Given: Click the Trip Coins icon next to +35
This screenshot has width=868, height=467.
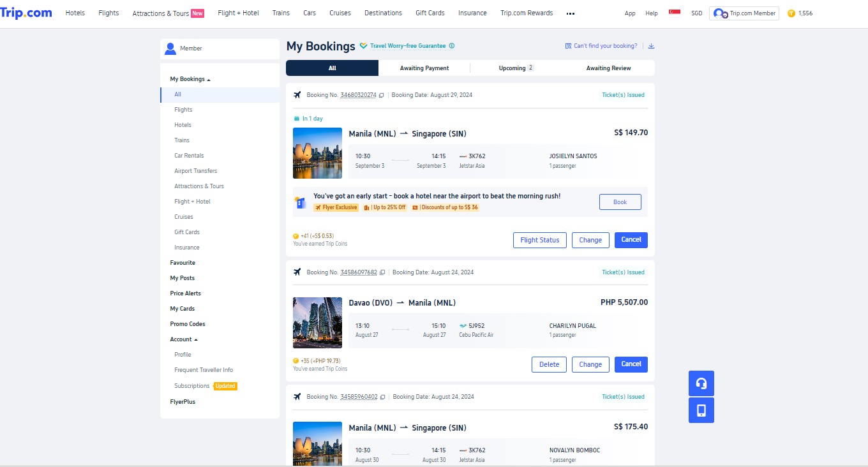Looking at the screenshot, I should 296,361.
